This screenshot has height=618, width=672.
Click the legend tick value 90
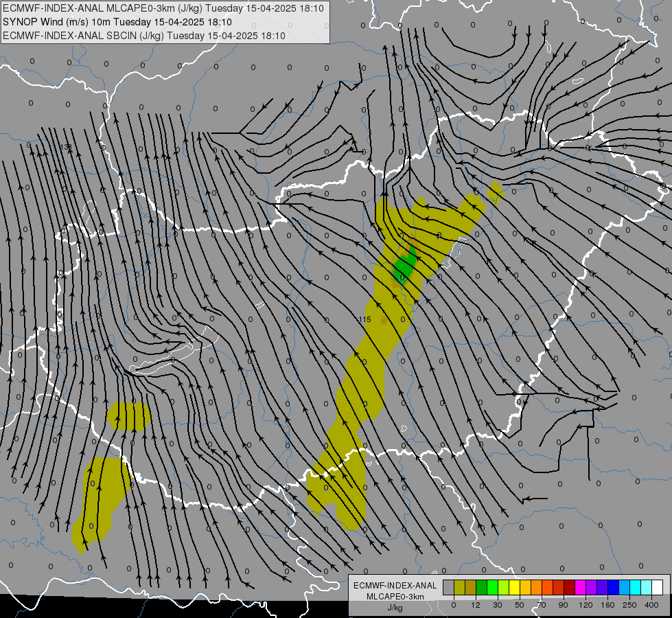[x=563, y=605]
